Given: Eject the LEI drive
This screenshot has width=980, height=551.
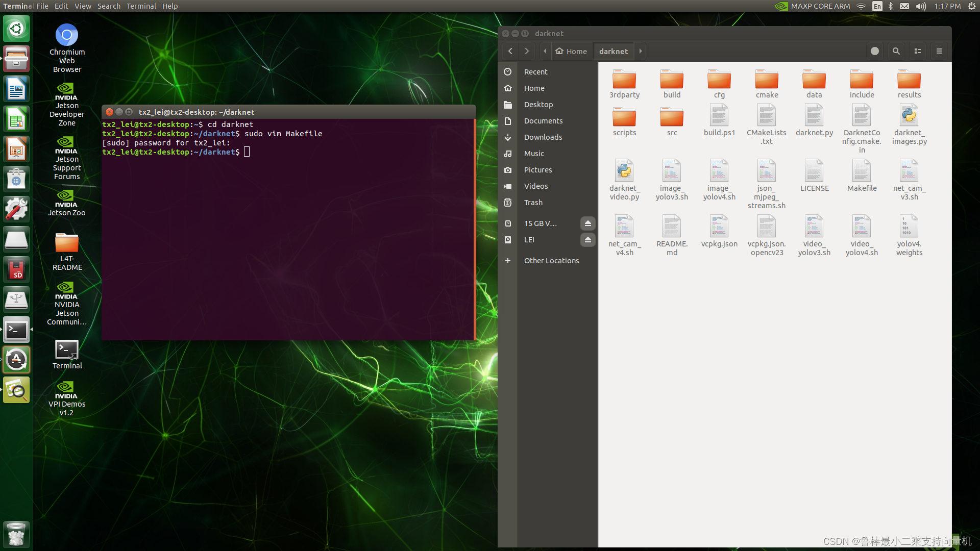Looking at the screenshot, I should (x=588, y=240).
